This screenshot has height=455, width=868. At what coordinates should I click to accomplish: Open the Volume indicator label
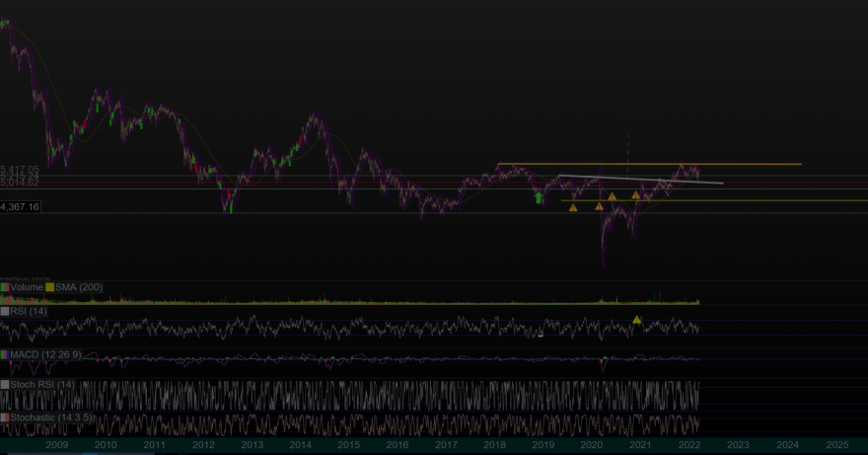click(27, 287)
